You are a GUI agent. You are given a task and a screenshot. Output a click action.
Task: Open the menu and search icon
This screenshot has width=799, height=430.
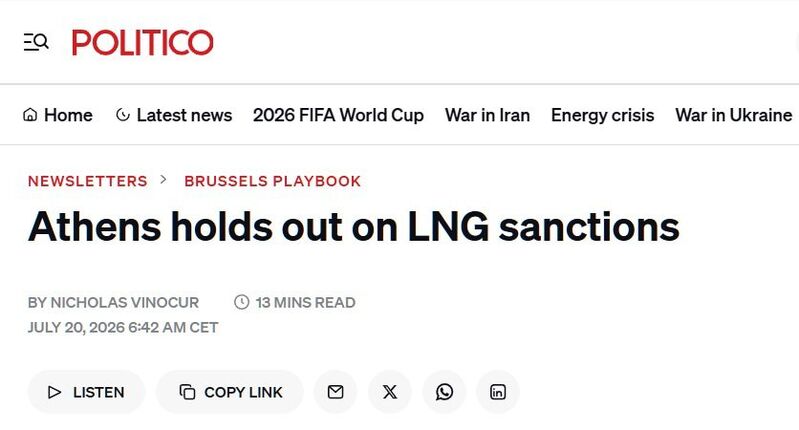click(x=36, y=42)
